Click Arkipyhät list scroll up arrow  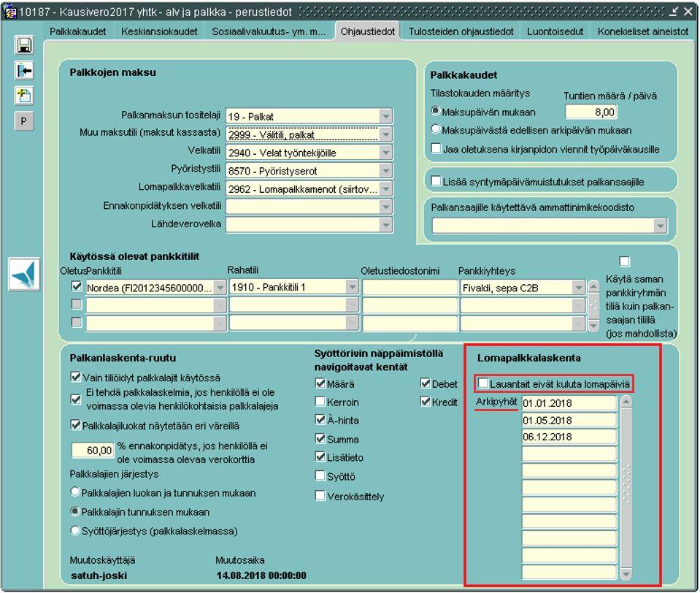tap(626, 402)
